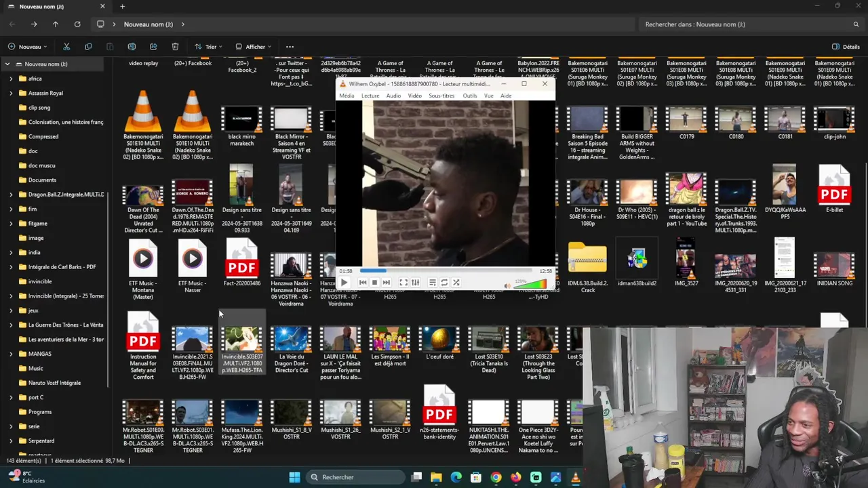
Task: Click VLC seek bar timeline
Action: point(445,271)
